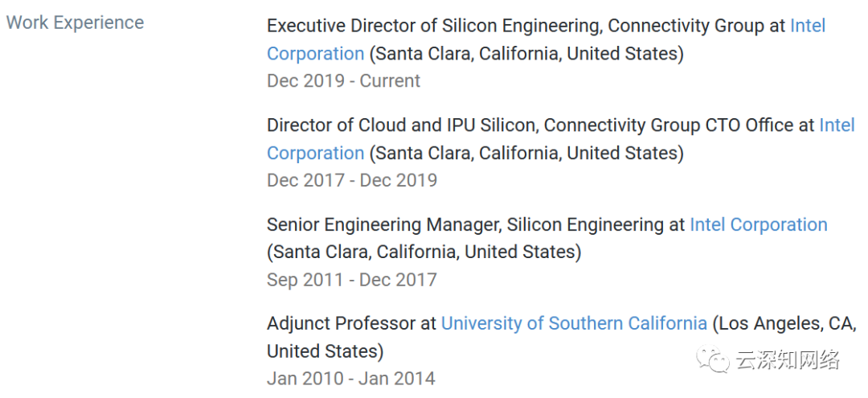This screenshot has height=398, width=868.
Task: Click Santa Clara location in Executive Director entry
Action: point(526,54)
